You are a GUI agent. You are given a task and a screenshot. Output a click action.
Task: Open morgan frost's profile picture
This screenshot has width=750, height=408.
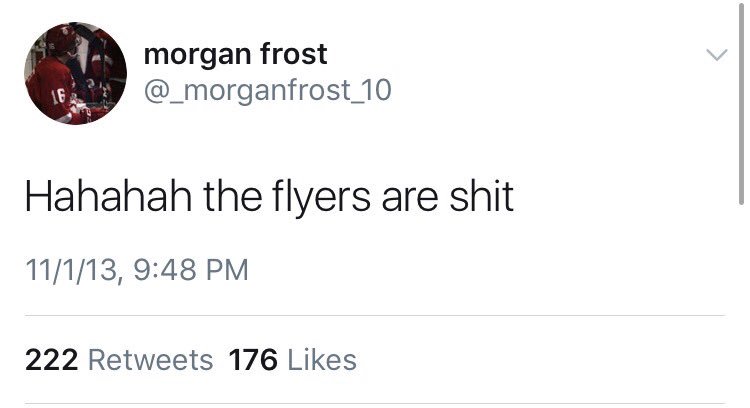point(76,73)
